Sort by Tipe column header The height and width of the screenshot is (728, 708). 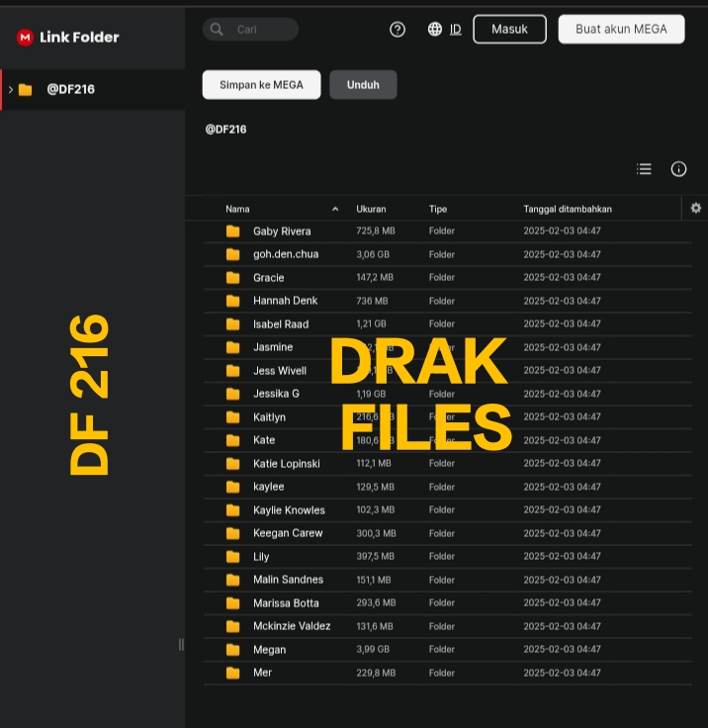click(x=438, y=209)
